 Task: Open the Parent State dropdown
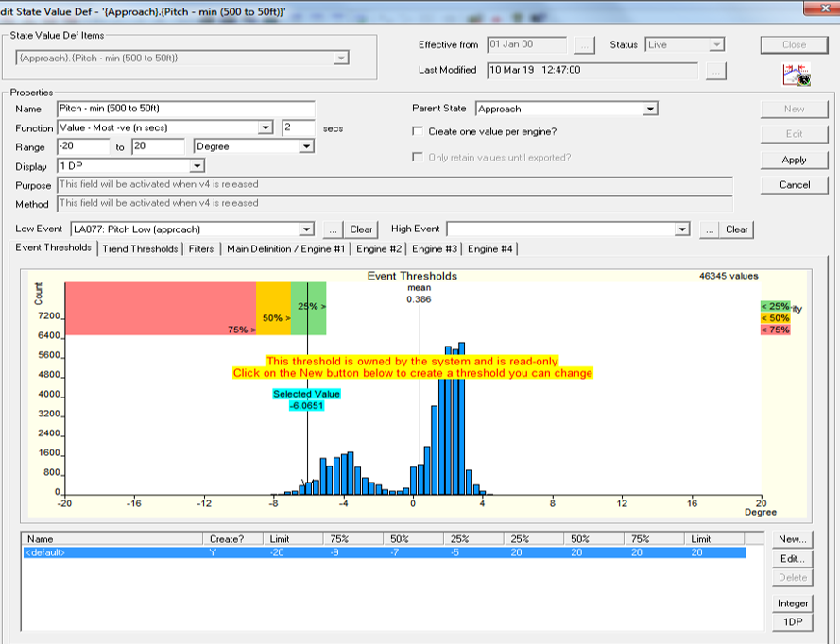click(x=649, y=109)
